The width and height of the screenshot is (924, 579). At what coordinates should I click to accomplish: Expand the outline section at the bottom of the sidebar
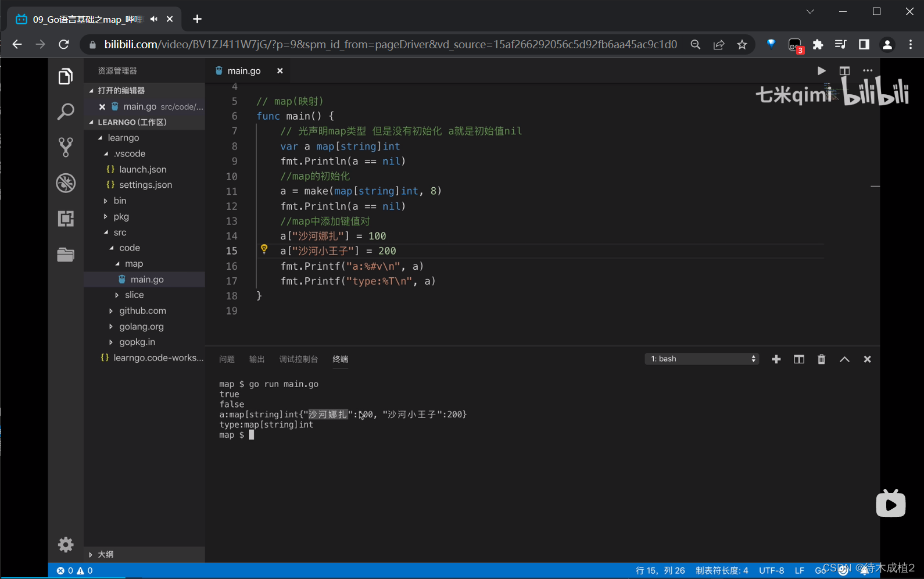[144, 555]
